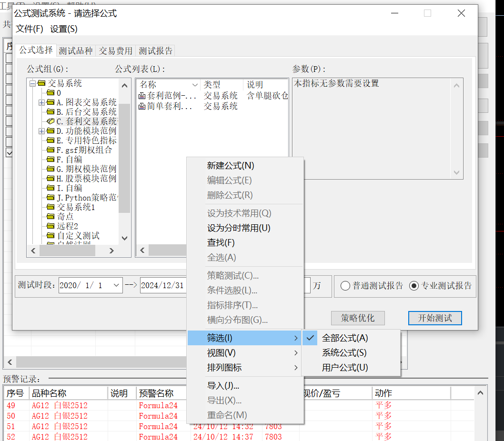Image resolution: width=504 pixels, height=441 pixels.
Task: Click the 策略优化 button
Action: click(358, 318)
